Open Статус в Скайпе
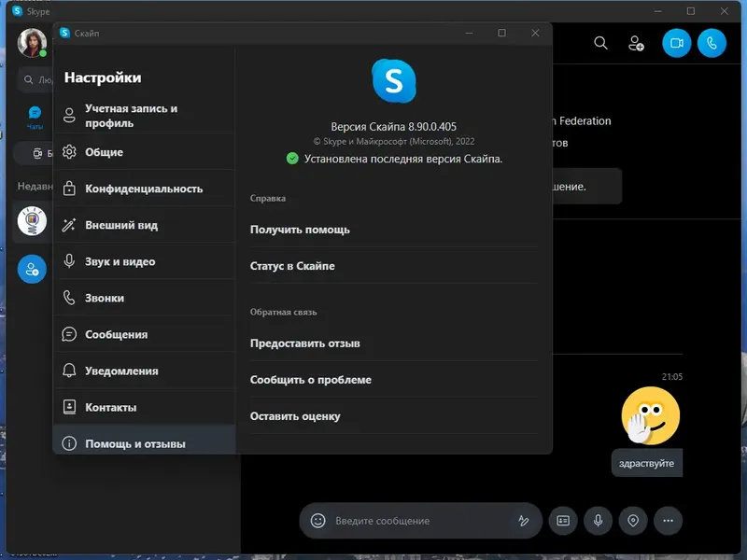Image resolution: width=747 pixels, height=560 pixels. pyautogui.click(x=293, y=267)
